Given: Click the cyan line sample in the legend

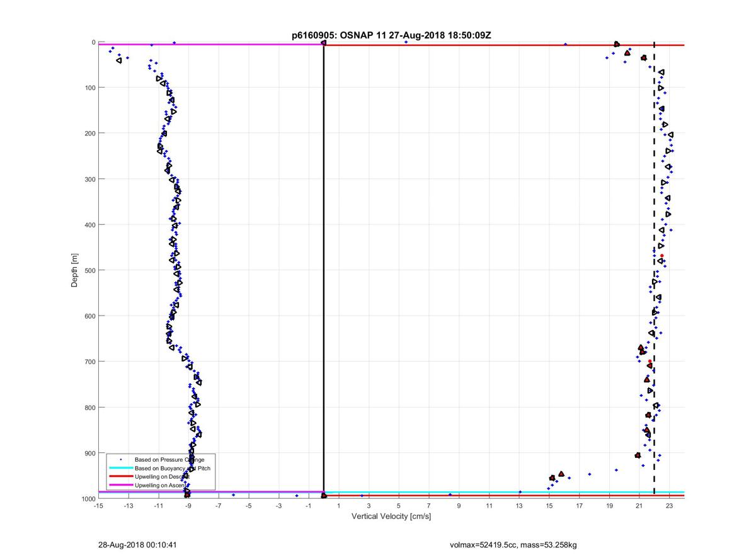Looking at the screenshot, I should click(120, 468).
